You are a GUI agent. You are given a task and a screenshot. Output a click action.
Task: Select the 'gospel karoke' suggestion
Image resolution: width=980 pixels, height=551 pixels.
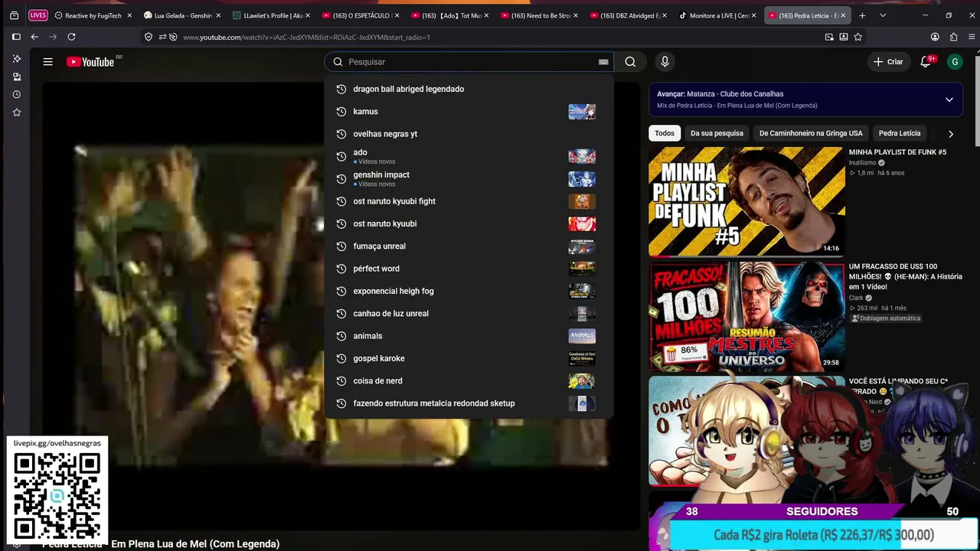tap(469, 358)
